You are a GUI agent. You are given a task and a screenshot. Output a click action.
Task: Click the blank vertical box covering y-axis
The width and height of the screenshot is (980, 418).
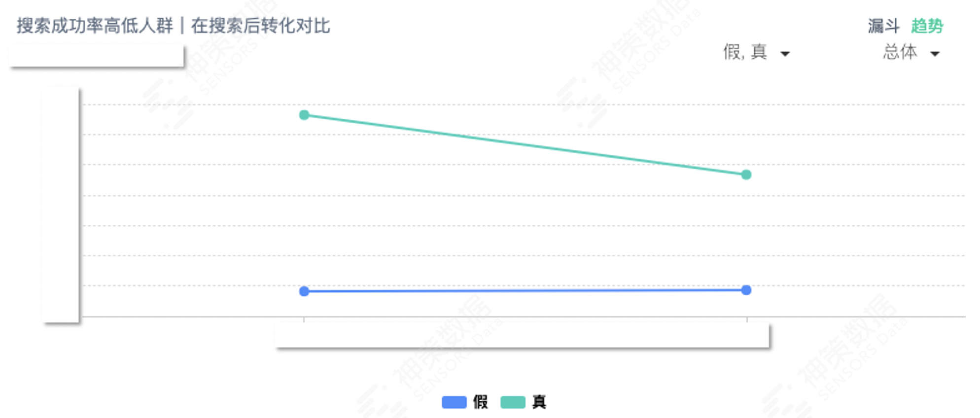coord(61,205)
